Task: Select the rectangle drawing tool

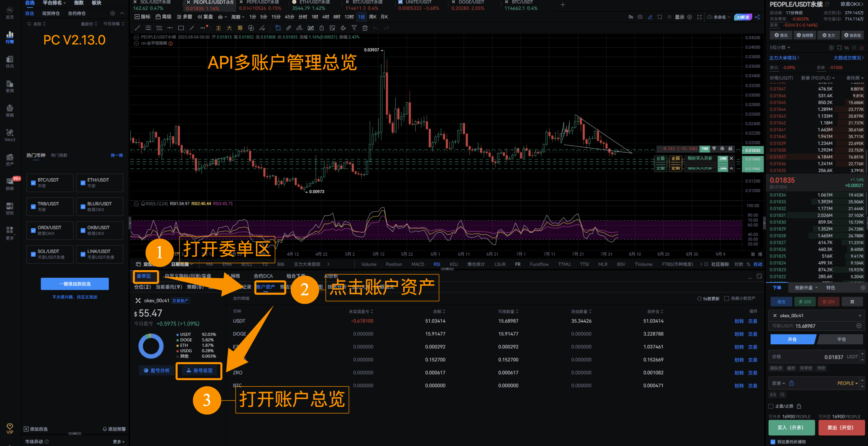Action: pyautogui.click(x=181, y=28)
